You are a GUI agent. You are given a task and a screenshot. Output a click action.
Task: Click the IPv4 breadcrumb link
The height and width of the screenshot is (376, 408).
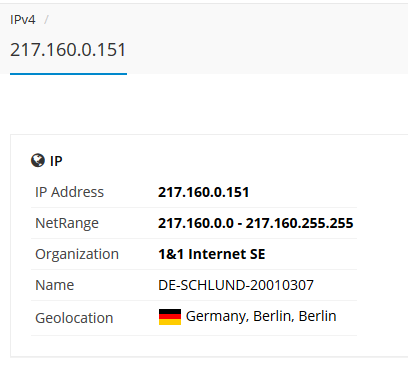click(22, 20)
